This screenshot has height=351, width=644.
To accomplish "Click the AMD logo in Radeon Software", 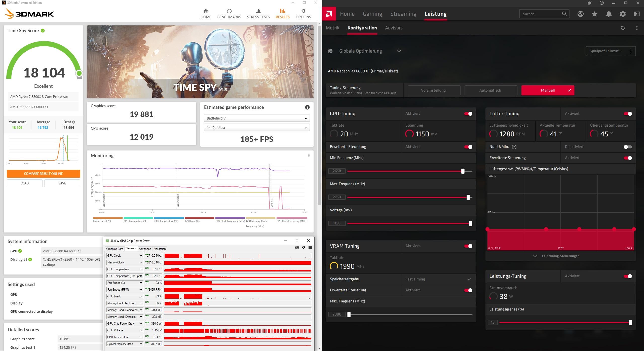I will 329,14.
